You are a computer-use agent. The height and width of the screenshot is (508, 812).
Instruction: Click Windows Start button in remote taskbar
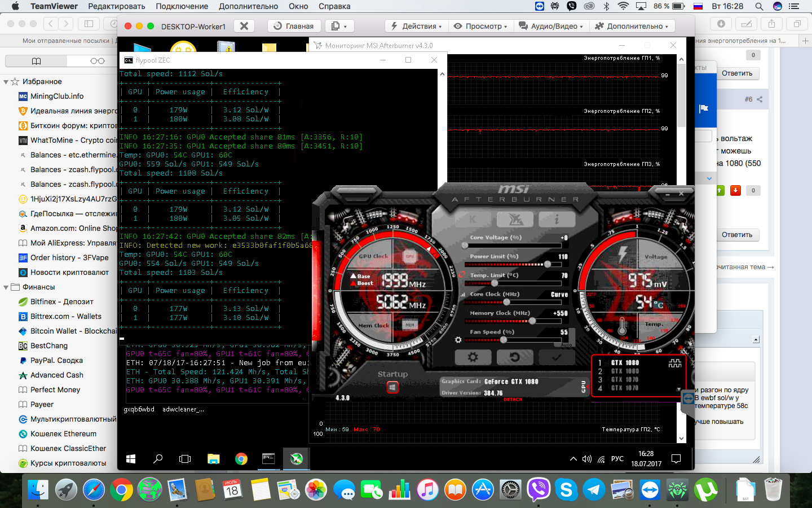131,459
